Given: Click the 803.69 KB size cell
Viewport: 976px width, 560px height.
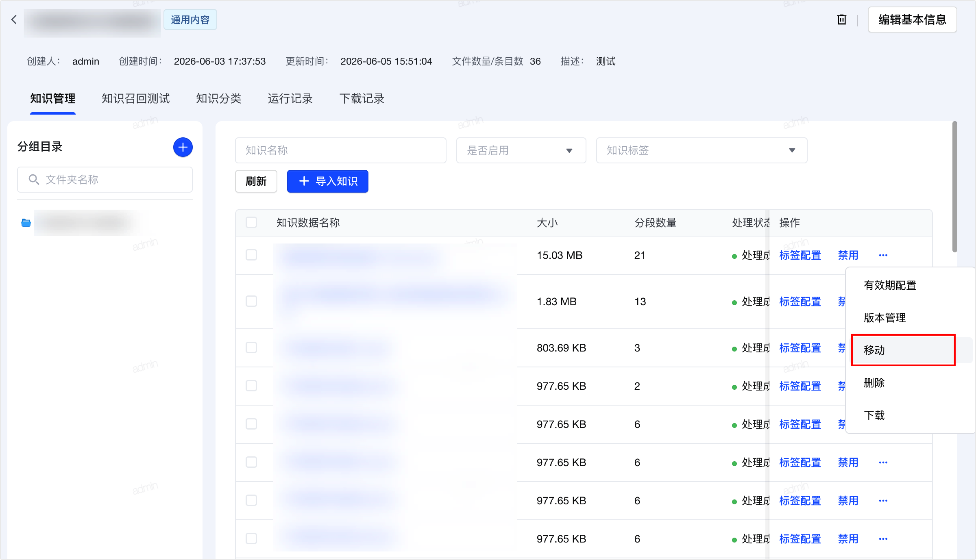Looking at the screenshot, I should pos(561,348).
